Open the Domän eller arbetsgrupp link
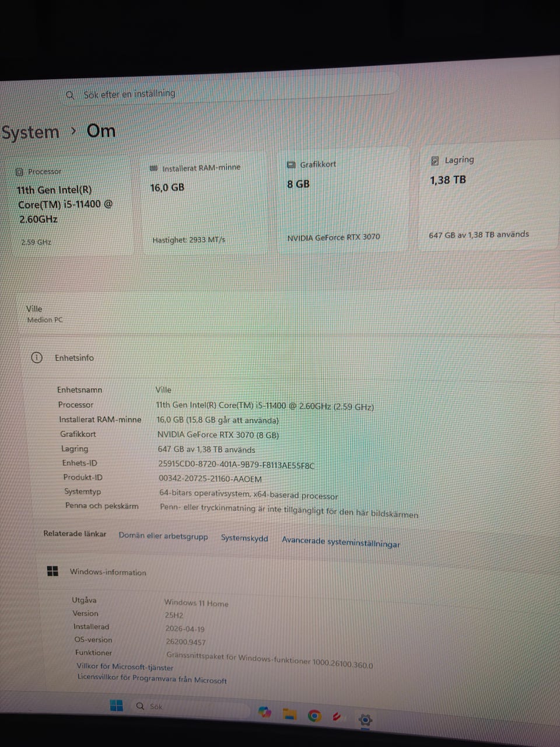The image size is (560, 747). point(163,536)
